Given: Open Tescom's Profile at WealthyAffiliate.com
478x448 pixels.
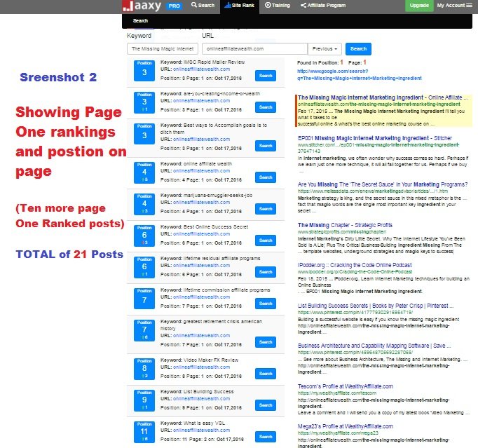Looking at the screenshot, I should [x=346, y=386].
